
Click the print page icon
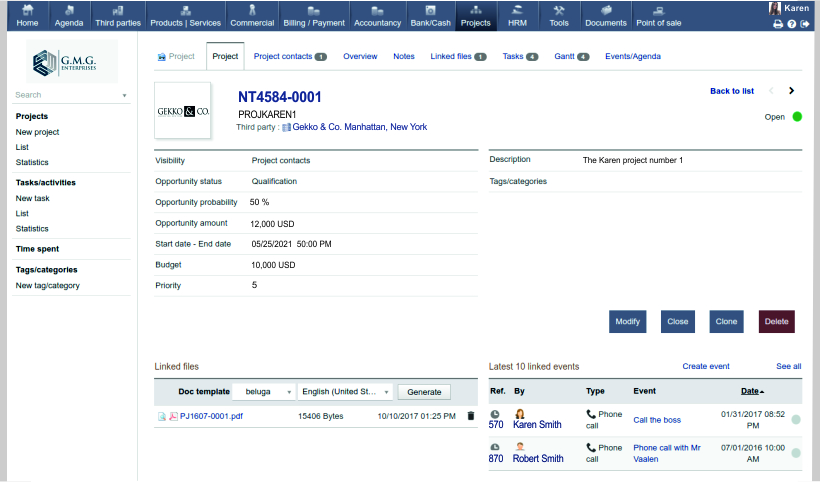pos(778,23)
